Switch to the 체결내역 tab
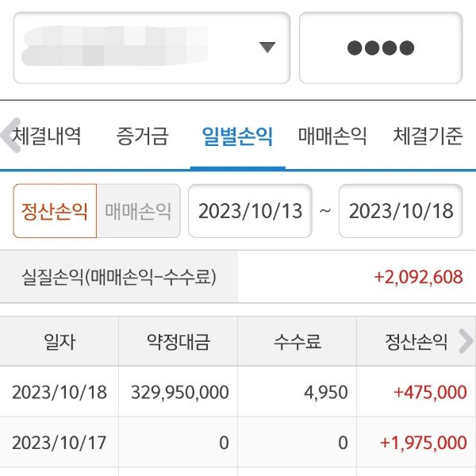This screenshot has height=476, width=476. (48, 136)
